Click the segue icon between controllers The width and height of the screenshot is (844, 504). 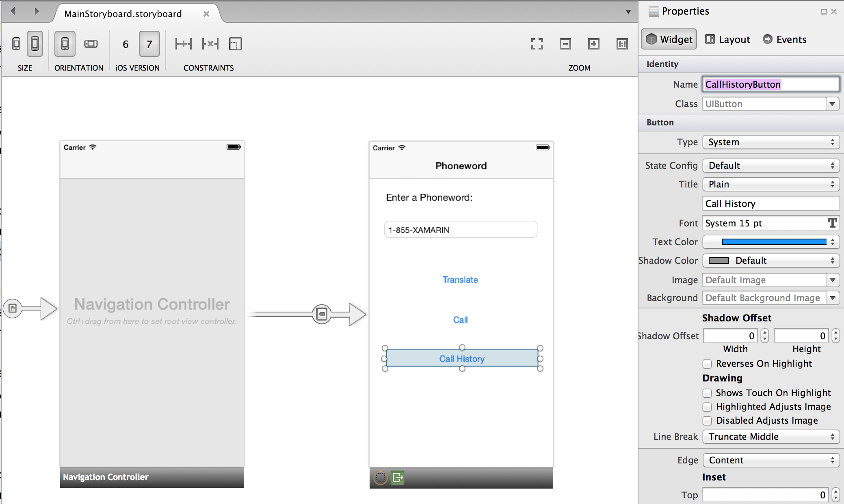tap(321, 314)
